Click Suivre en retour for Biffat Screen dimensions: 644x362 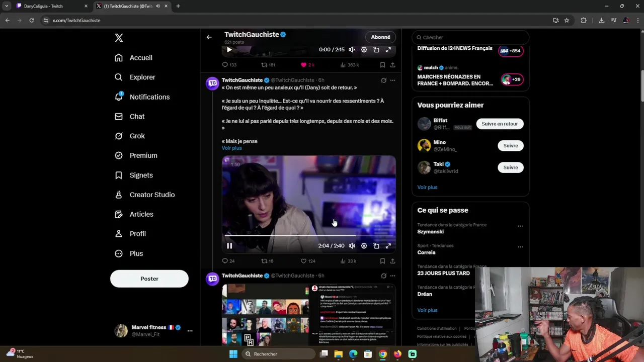(x=500, y=124)
